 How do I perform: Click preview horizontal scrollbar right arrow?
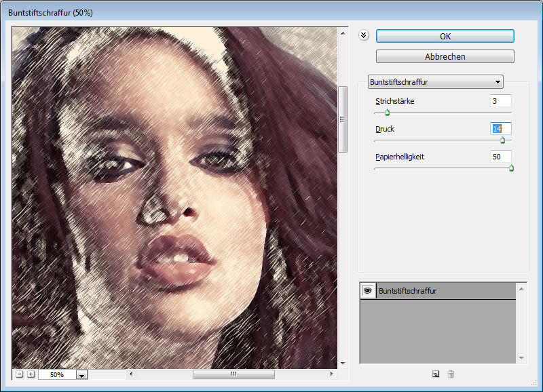click(x=331, y=374)
